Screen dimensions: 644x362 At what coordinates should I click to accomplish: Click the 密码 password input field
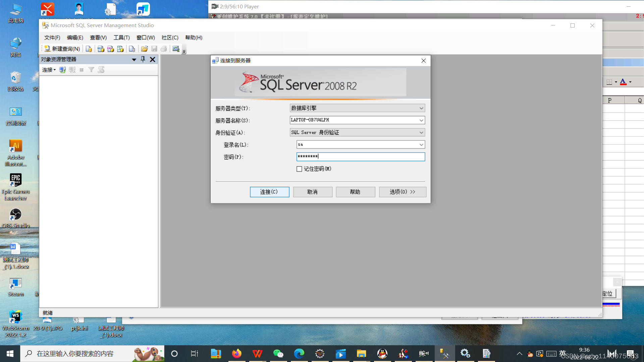(361, 157)
